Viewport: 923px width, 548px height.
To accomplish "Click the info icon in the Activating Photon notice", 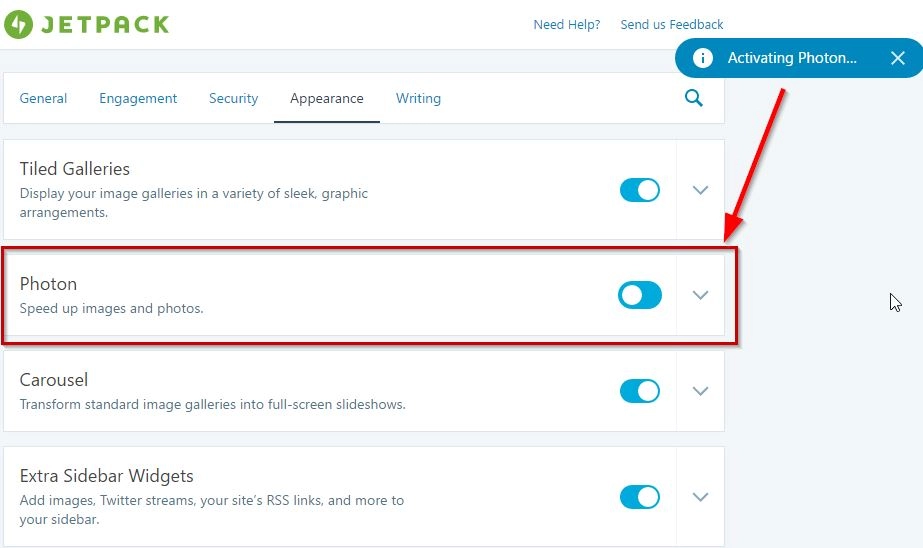I will (x=702, y=58).
